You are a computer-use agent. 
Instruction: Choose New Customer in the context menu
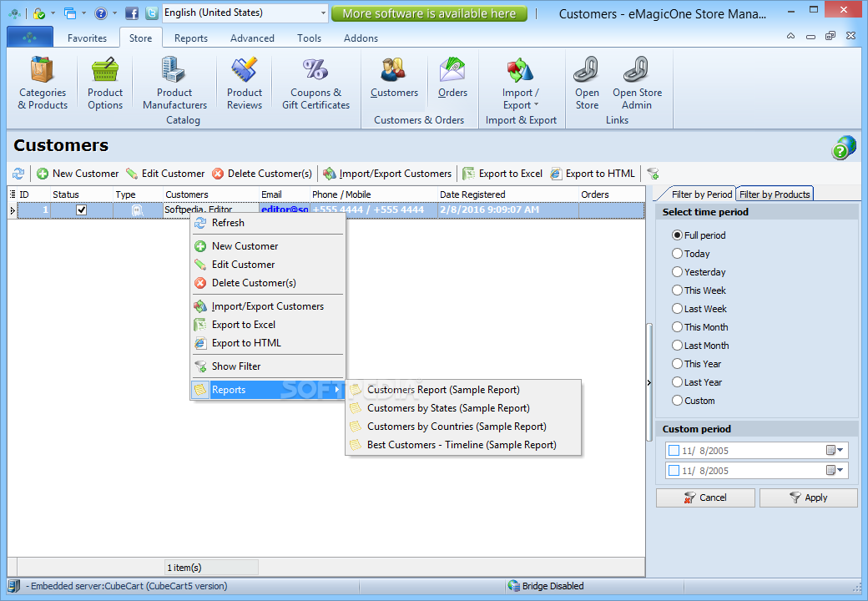coord(268,246)
